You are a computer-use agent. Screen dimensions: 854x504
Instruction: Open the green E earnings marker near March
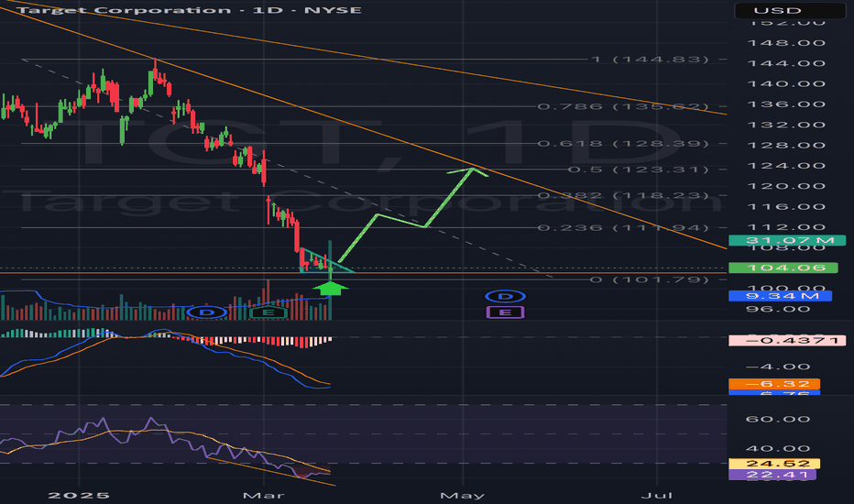point(268,312)
